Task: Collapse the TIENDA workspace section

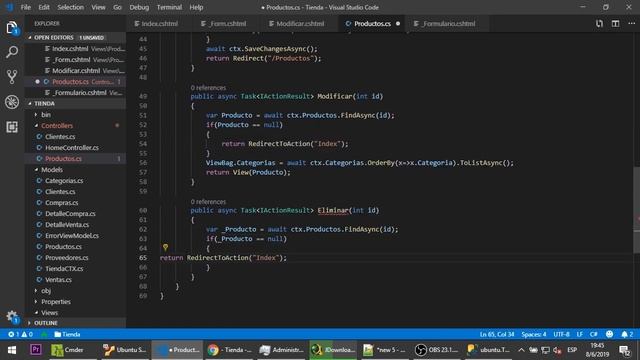Action: pos(75,104)
